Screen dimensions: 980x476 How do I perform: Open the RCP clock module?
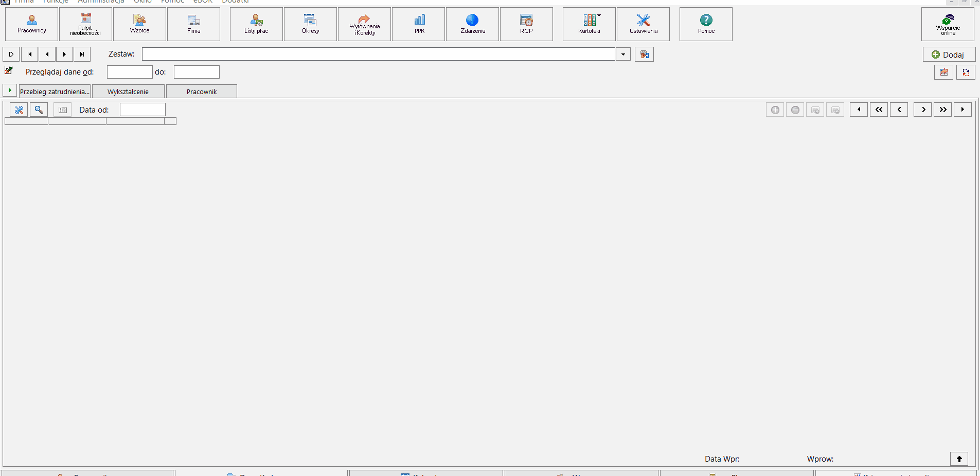pyautogui.click(x=526, y=24)
